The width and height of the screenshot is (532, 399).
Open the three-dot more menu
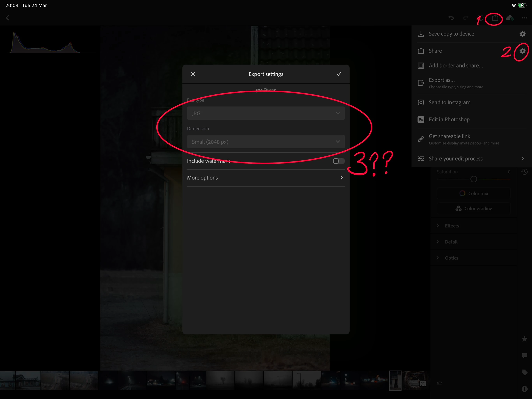pos(524,18)
